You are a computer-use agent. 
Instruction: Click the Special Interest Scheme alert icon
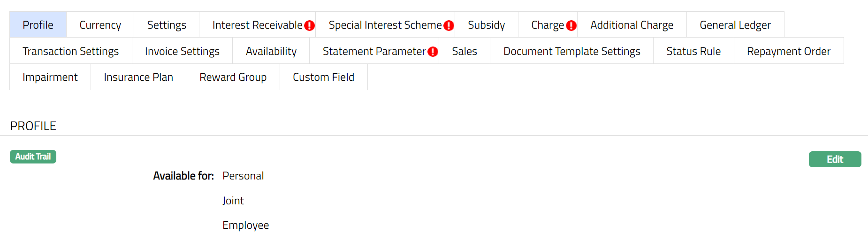coord(449,26)
